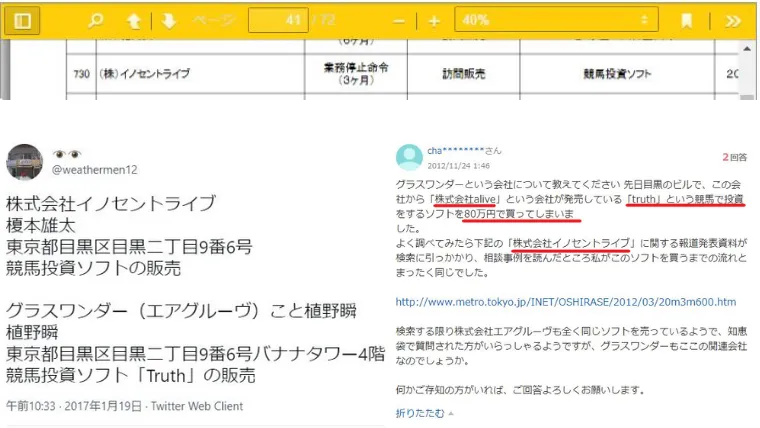Open the @weathermen12 handle
The width and height of the screenshot is (760, 428).
(x=95, y=170)
